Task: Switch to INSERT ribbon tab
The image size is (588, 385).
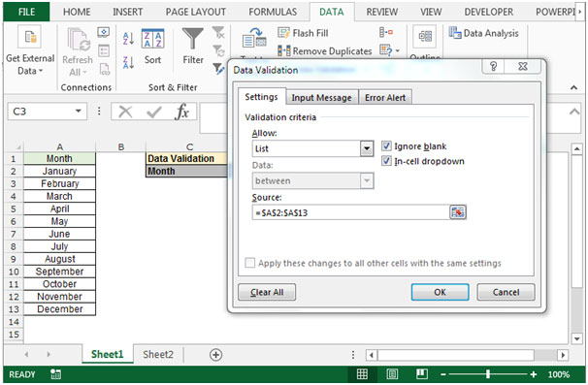Action: tap(127, 12)
